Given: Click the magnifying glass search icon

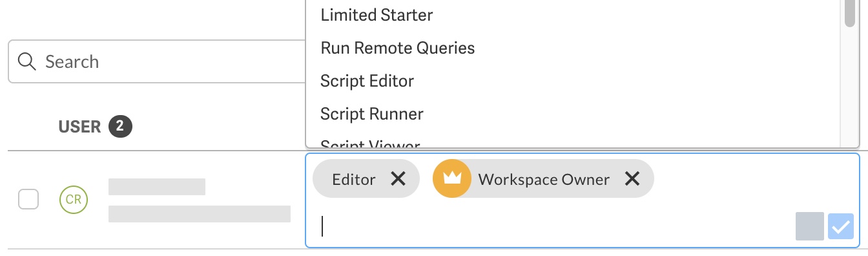Looking at the screenshot, I should click(x=26, y=61).
